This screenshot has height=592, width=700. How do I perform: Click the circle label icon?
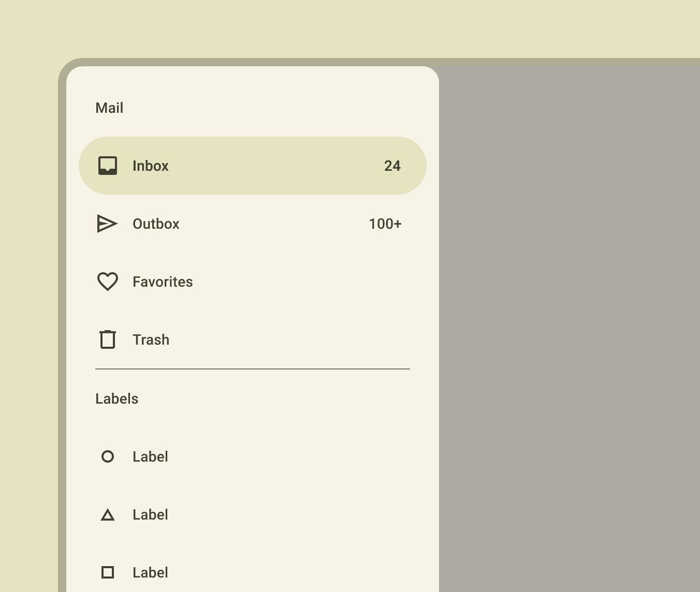click(108, 456)
